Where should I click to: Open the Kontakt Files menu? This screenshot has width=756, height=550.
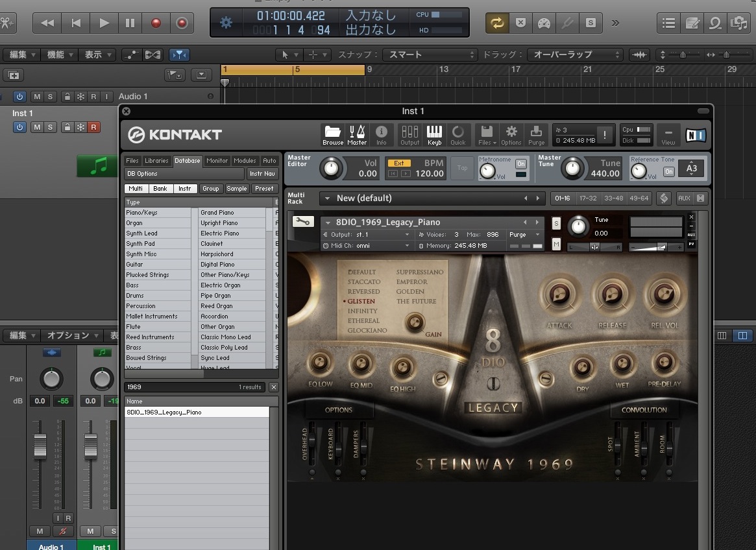(487, 135)
